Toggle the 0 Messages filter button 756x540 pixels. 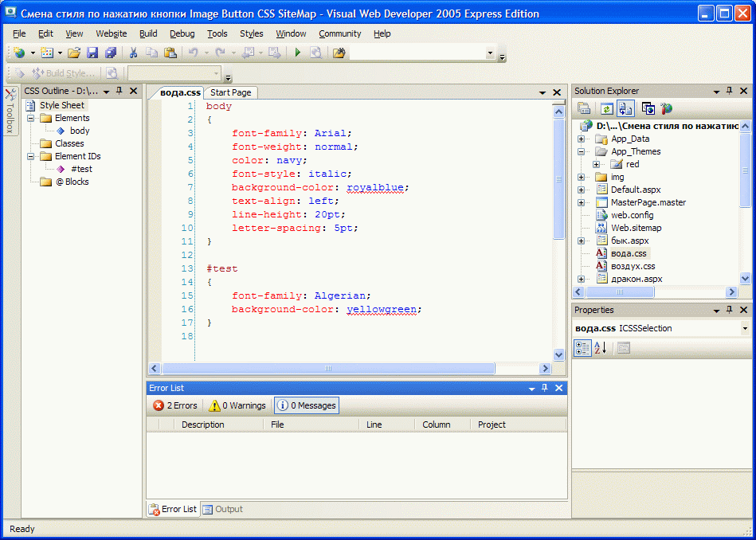point(307,405)
